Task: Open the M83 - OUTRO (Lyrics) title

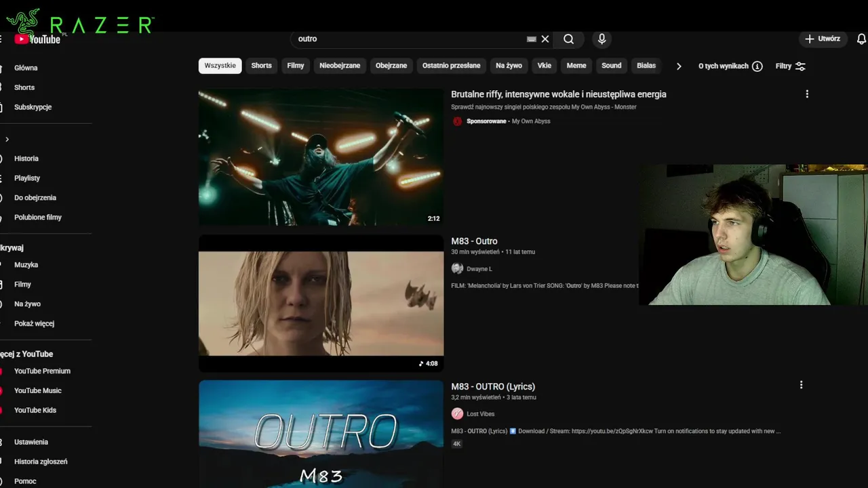Action: (x=493, y=386)
